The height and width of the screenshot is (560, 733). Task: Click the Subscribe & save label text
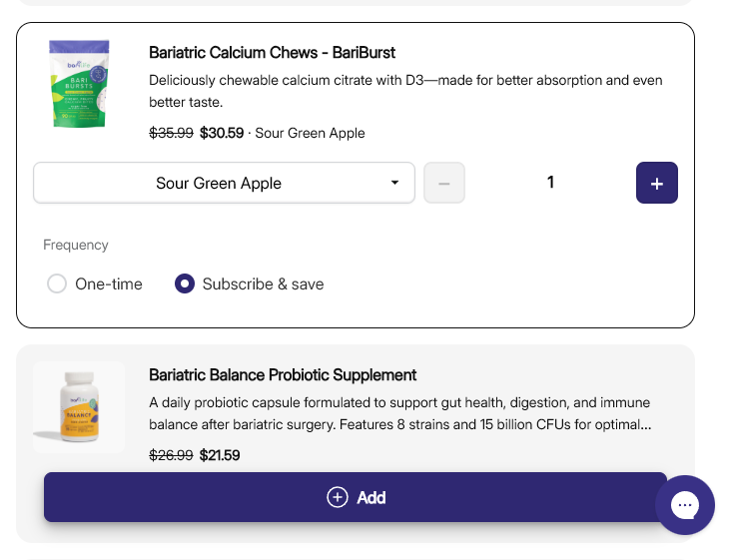pos(263,283)
